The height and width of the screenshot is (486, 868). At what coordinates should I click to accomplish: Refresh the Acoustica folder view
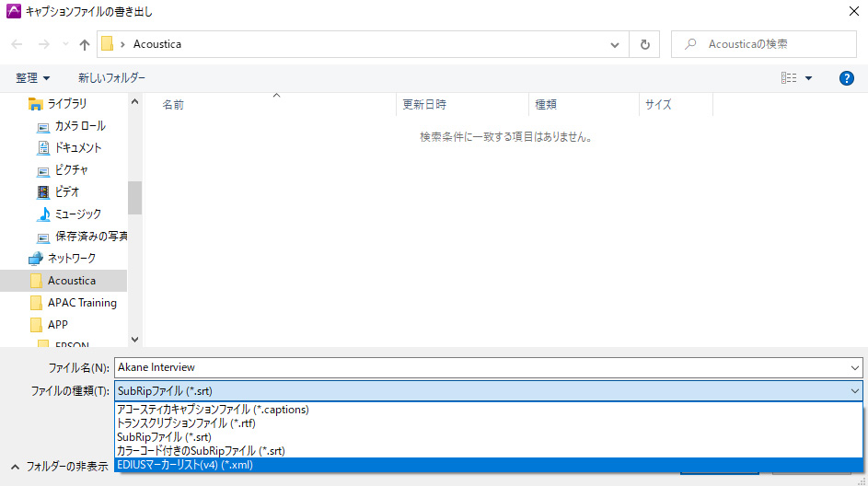click(x=645, y=44)
